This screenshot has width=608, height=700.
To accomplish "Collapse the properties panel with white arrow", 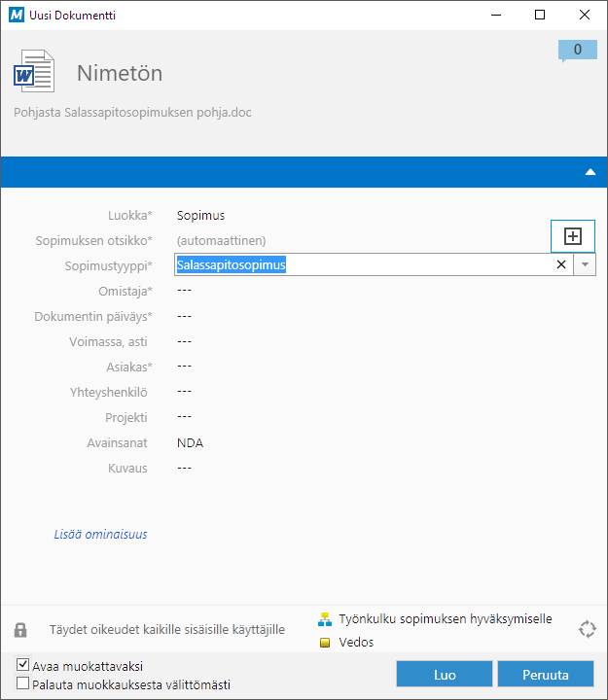I will [x=590, y=172].
